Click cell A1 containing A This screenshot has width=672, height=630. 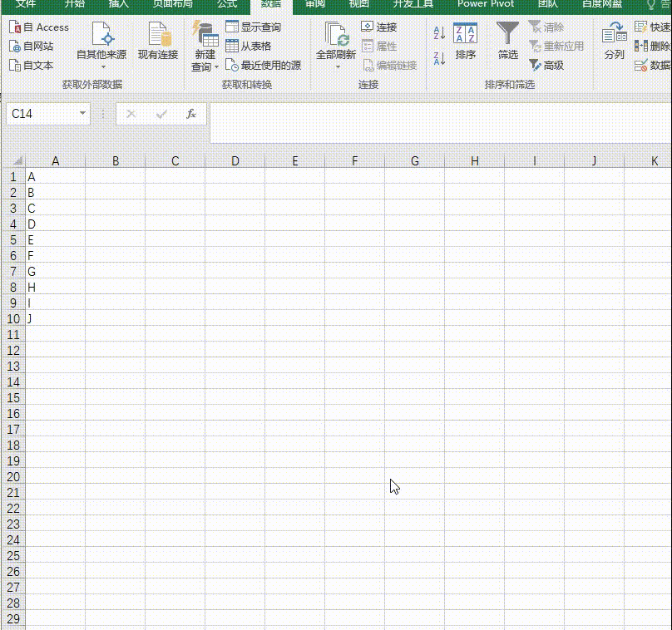(55, 177)
